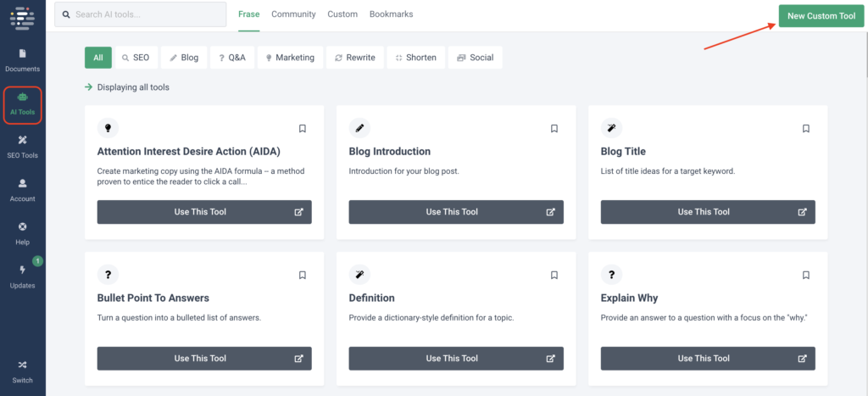Use This Tool for Definition
This screenshot has width=868, height=396.
(456, 359)
